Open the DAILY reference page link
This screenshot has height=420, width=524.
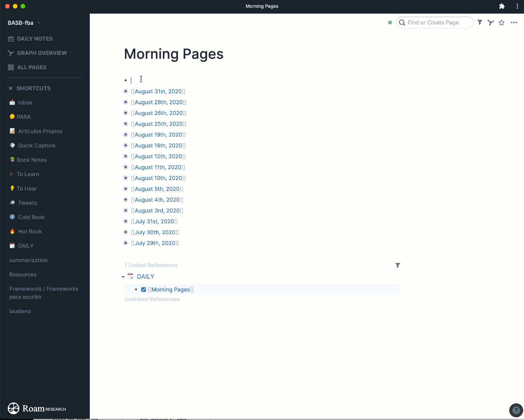(x=145, y=277)
